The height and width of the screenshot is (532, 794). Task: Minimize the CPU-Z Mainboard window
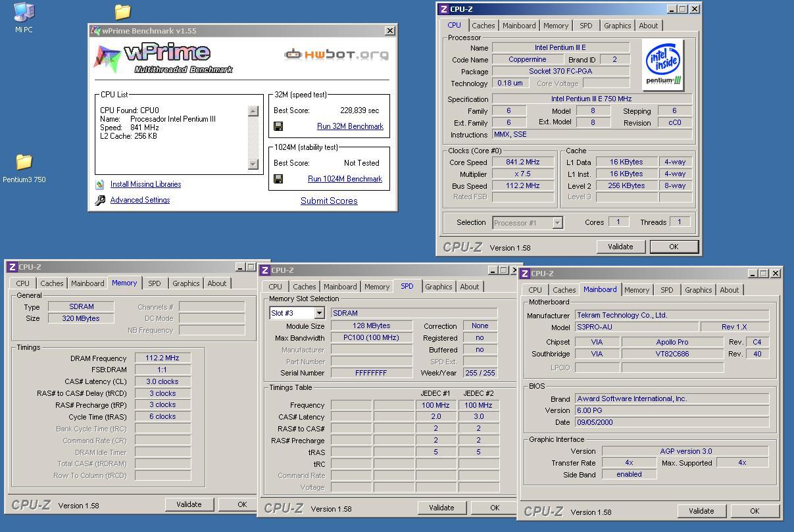point(752,274)
